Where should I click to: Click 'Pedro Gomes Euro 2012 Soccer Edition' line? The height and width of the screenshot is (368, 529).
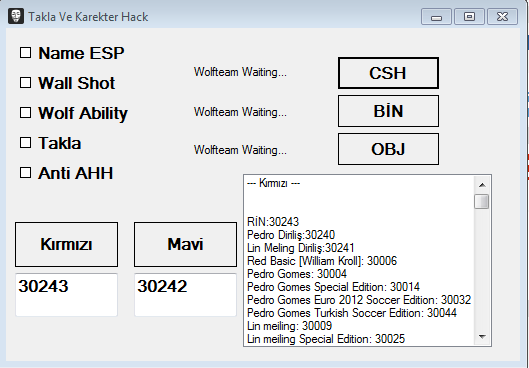[x=359, y=300]
